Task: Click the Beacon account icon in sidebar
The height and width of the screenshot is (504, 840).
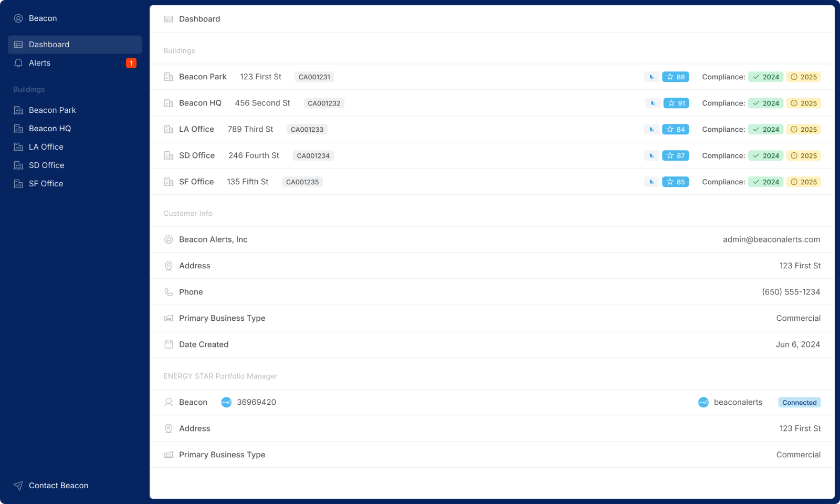Action: [x=18, y=18]
